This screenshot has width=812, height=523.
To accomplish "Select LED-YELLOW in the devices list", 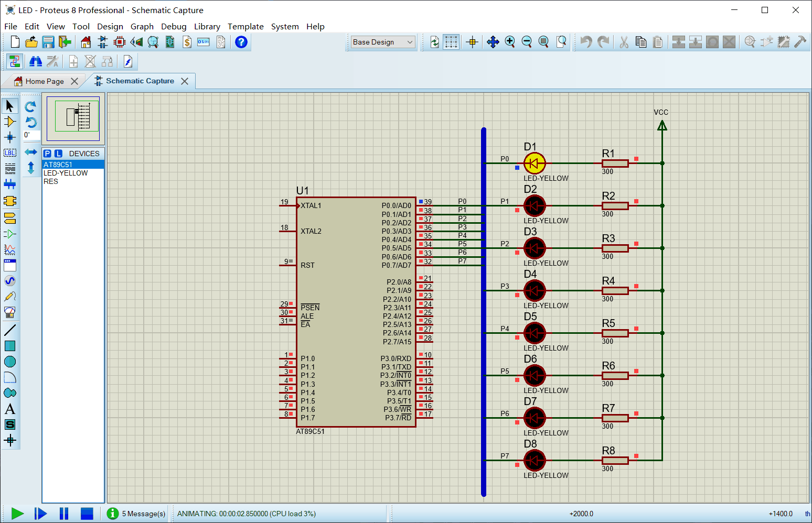I will (x=73, y=173).
